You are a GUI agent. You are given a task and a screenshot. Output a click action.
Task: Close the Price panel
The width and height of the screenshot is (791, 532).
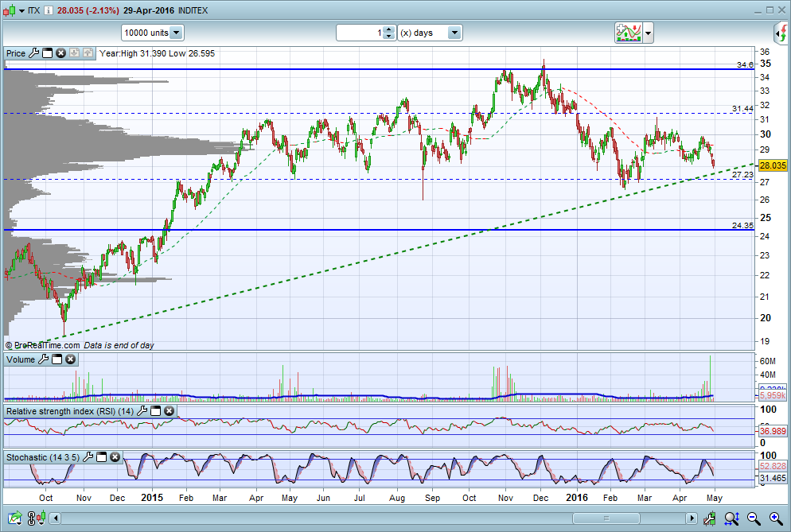(x=60, y=53)
